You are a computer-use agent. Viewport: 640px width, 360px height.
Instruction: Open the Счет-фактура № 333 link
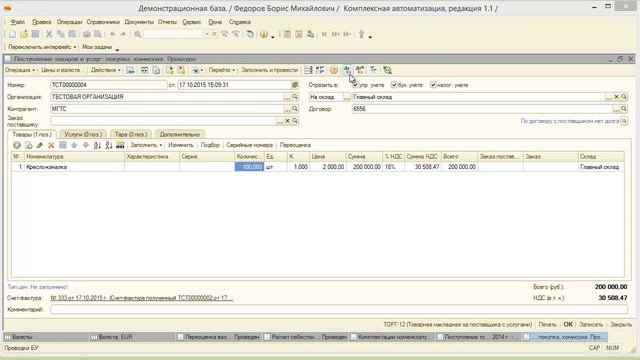(142, 298)
